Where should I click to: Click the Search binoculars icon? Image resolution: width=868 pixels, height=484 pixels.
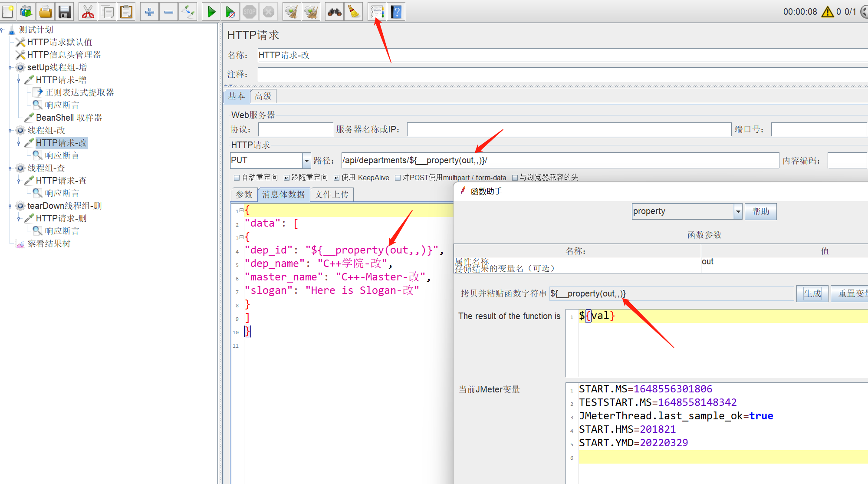click(x=334, y=12)
